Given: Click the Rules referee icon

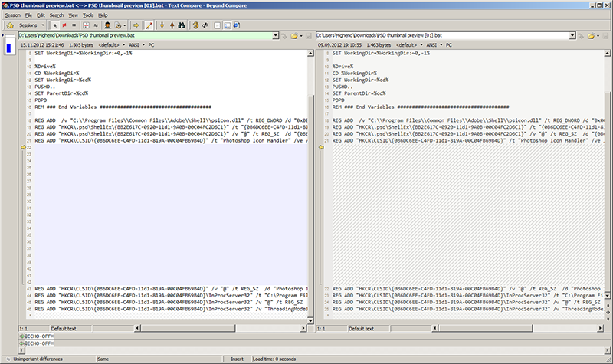Looking at the screenshot, I should click(109, 25).
